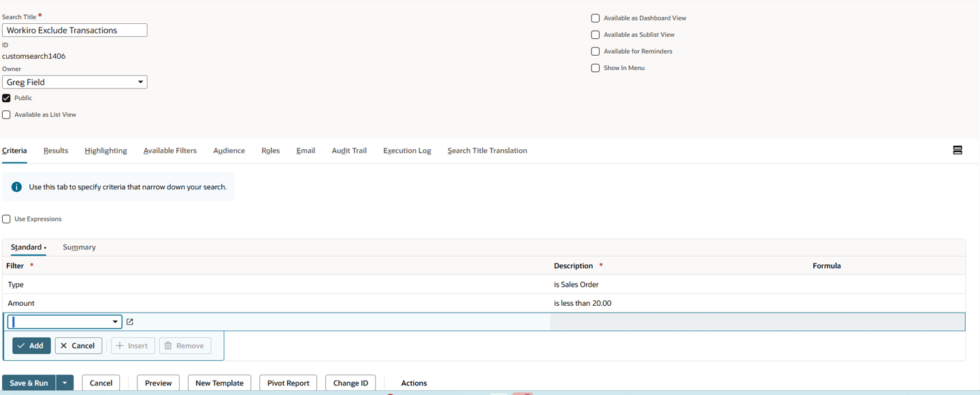The width and height of the screenshot is (980, 395).
Task: Expand the Standard sub-tab dropdown arrow
Action: (x=45, y=247)
